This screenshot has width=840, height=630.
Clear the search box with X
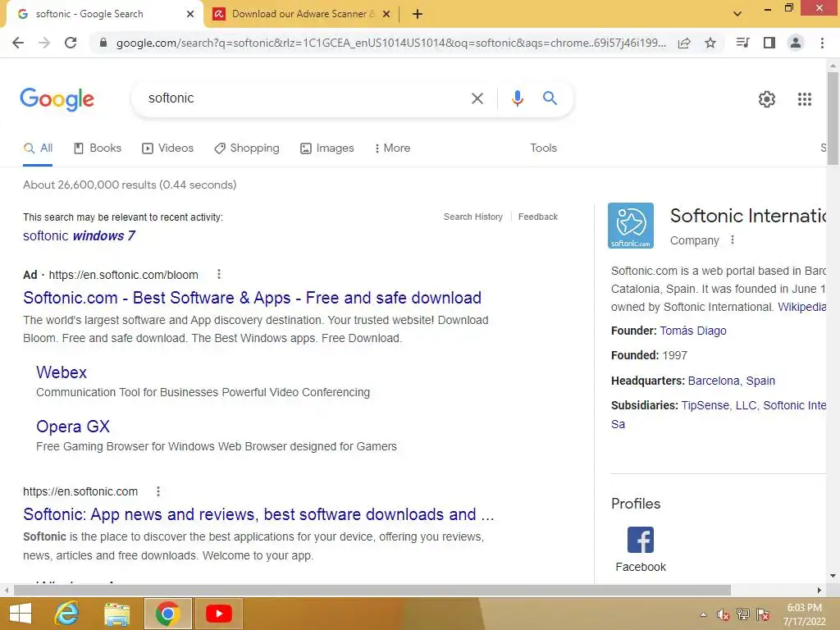[x=477, y=98]
